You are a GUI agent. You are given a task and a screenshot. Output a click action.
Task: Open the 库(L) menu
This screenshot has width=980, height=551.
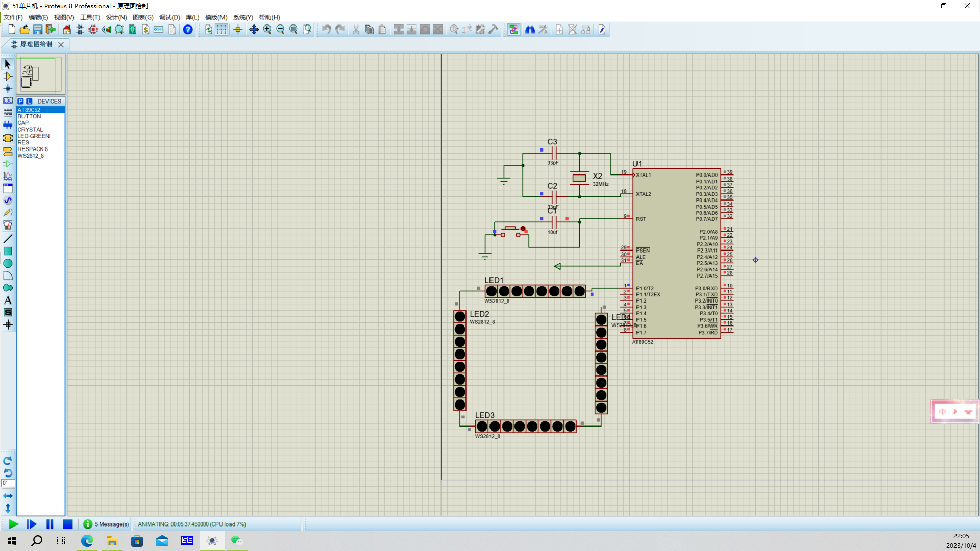tap(192, 17)
